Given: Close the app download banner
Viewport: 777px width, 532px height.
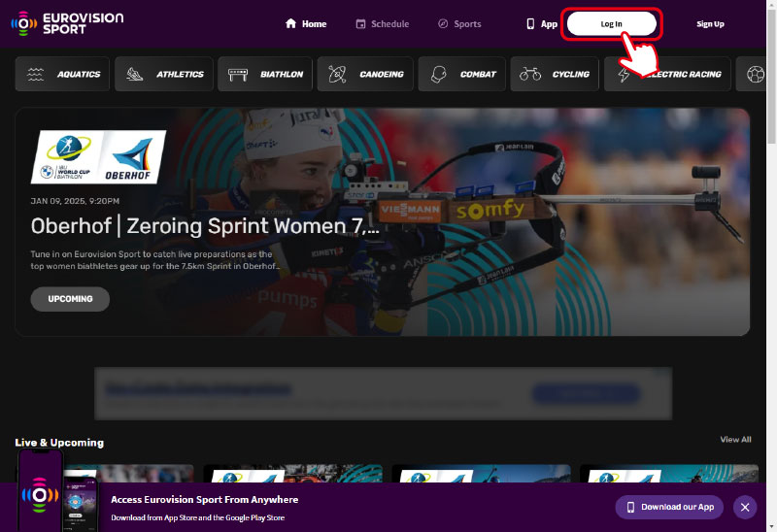Looking at the screenshot, I should [745, 507].
